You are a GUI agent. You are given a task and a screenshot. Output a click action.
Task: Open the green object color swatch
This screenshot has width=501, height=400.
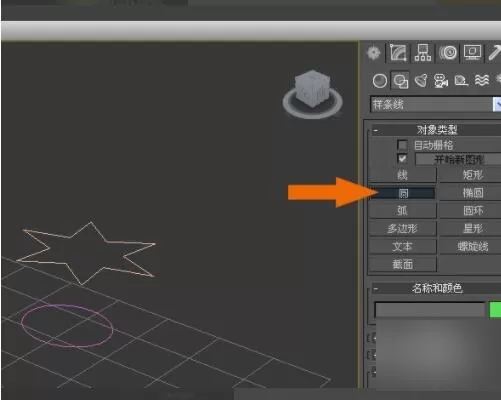tap(495, 310)
